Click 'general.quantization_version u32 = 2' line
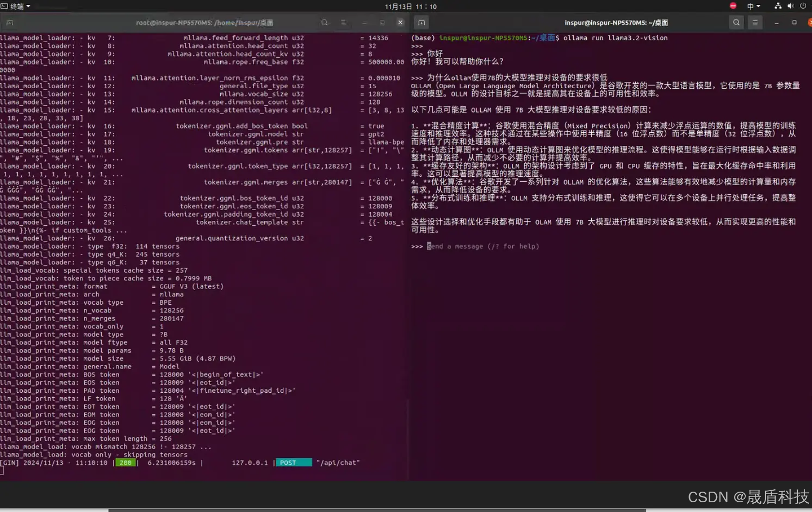This screenshot has width=812, height=512. point(186,238)
